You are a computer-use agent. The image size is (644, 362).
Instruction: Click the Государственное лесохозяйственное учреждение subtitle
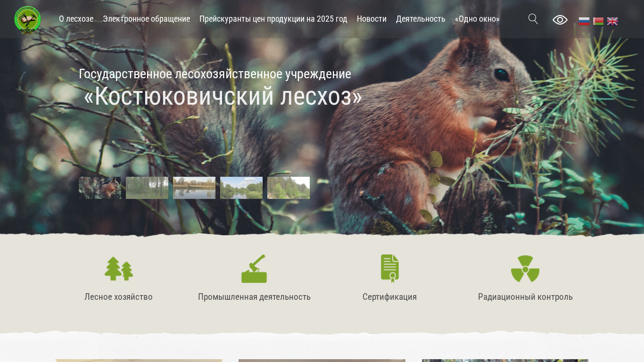[x=215, y=74]
